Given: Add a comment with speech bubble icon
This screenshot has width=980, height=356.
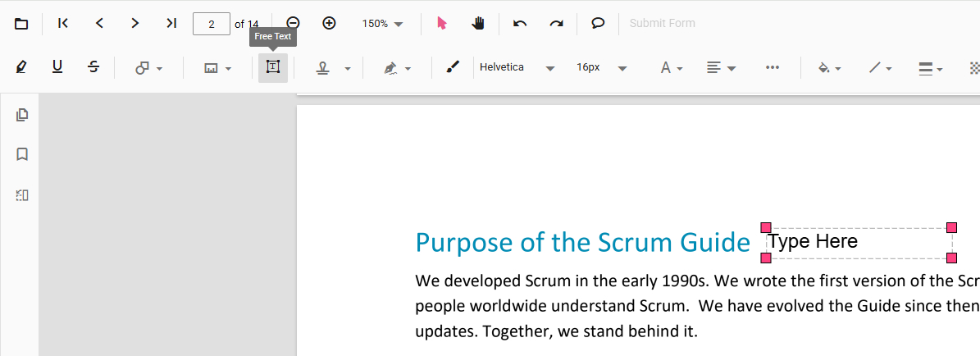Looking at the screenshot, I should (x=598, y=24).
